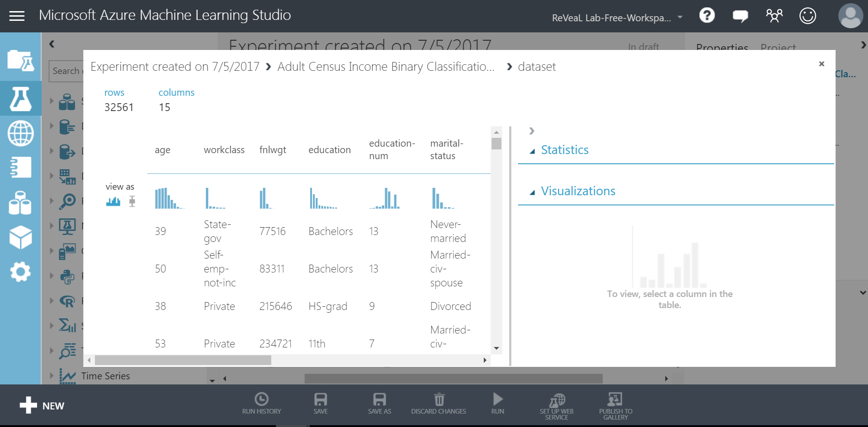Open the Datasets cylinders sidebar icon
This screenshot has width=868, height=427.
[20, 203]
